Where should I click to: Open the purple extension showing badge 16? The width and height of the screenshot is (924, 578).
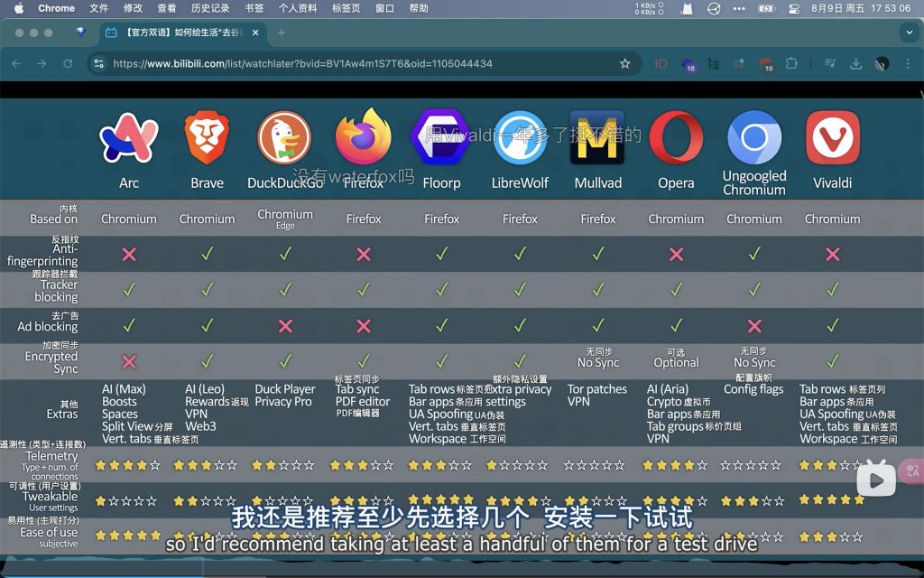point(688,63)
